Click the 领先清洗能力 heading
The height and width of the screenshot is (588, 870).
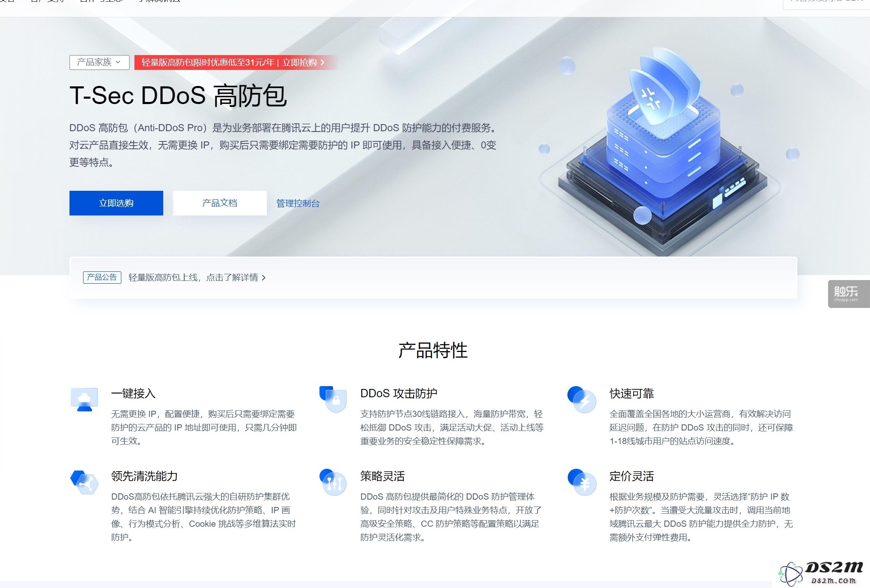(x=144, y=476)
